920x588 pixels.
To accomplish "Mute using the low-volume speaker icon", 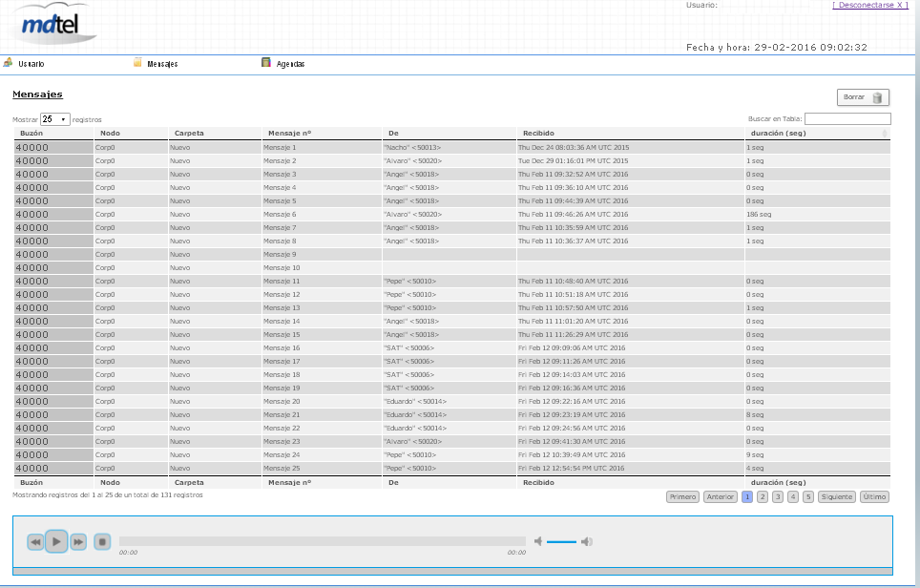I will 538,541.
